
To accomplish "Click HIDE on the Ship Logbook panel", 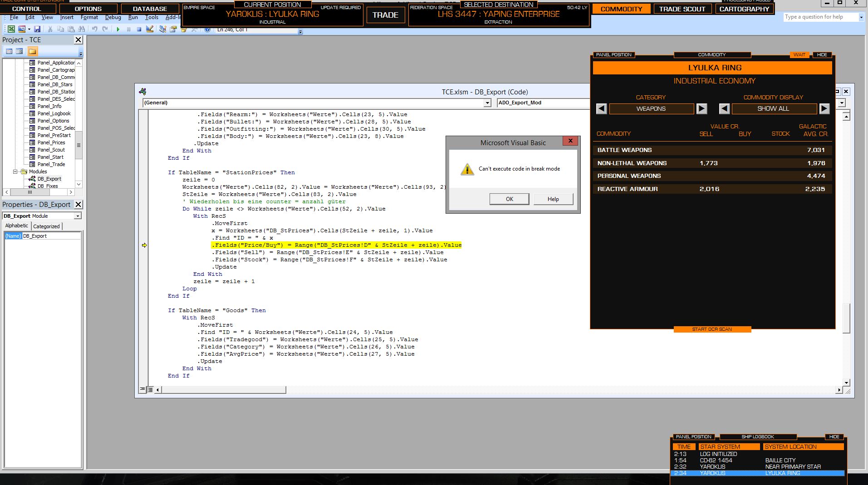I will (834, 437).
